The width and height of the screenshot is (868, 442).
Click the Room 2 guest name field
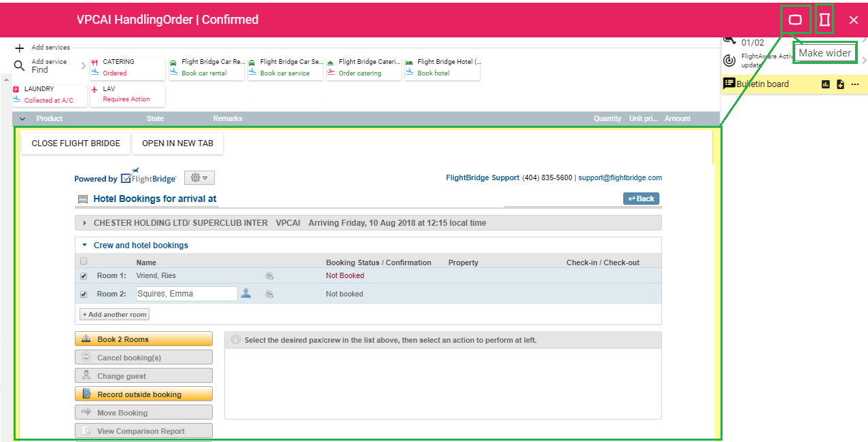[x=186, y=294]
